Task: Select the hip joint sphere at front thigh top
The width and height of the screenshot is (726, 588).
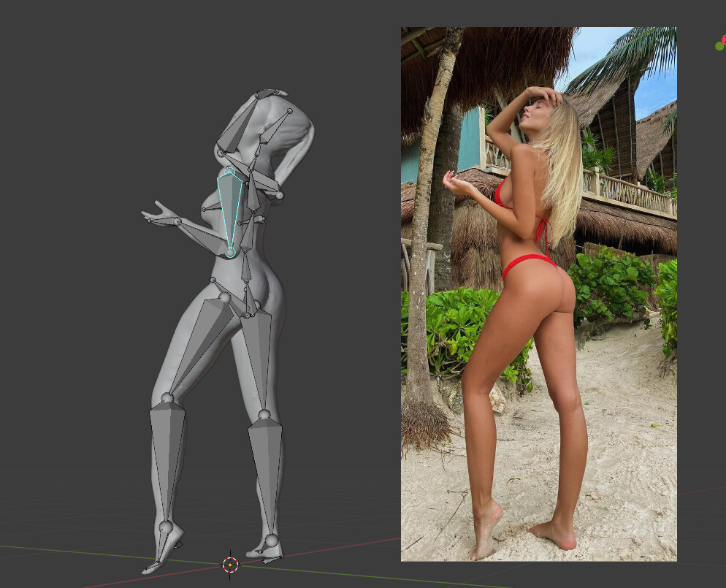Action: 224,297
